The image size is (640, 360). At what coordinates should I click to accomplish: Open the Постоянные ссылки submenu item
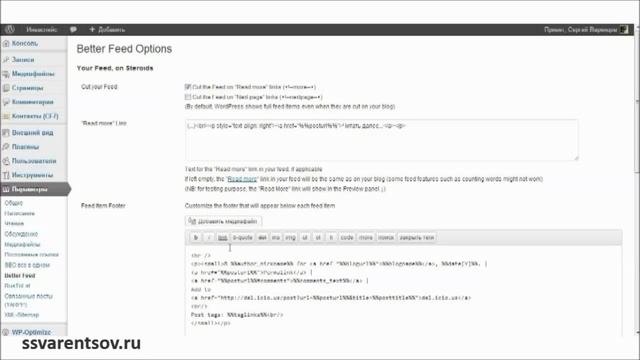point(31,254)
